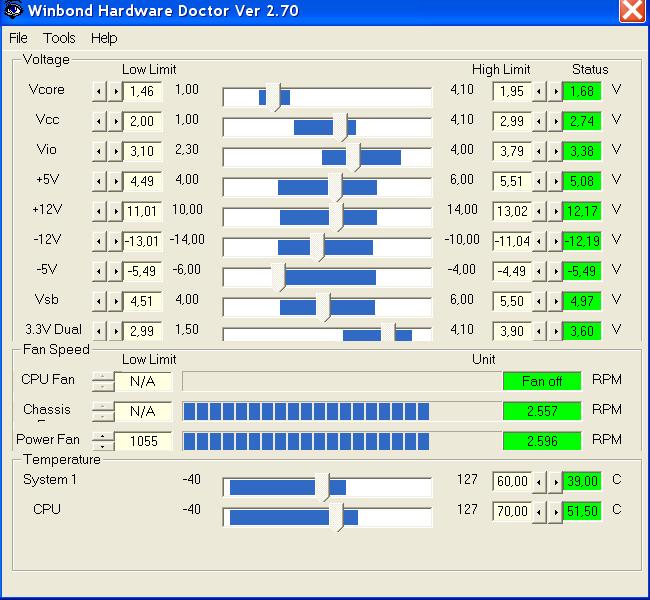Image resolution: width=650 pixels, height=600 pixels.
Task: Increase -5V low limit with right arrow
Action: 116,271
